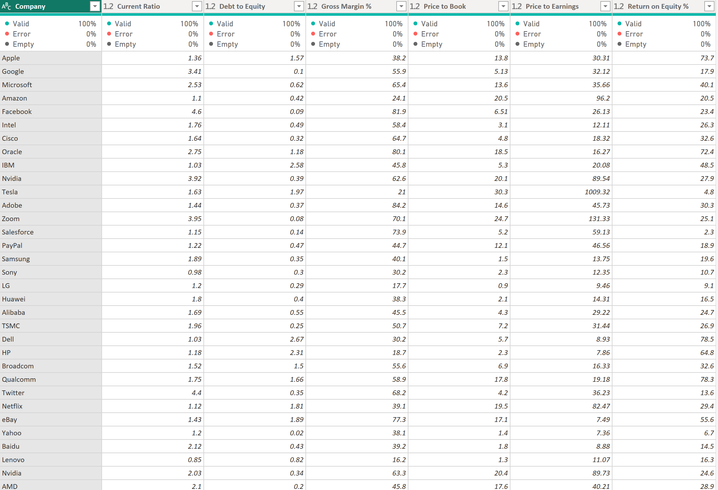718x490 pixels.
Task: Open the Debt to Equity column filter dropdown
Action: 299,6
